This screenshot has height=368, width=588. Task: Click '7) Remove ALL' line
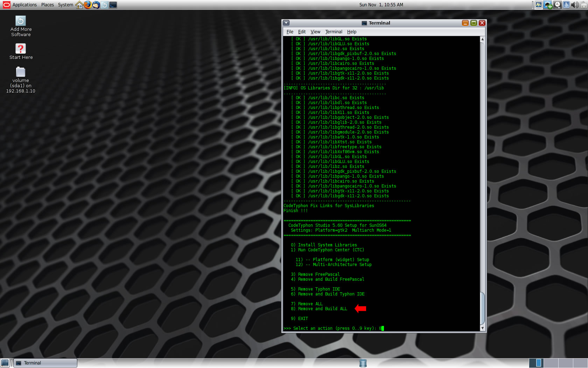307,304
